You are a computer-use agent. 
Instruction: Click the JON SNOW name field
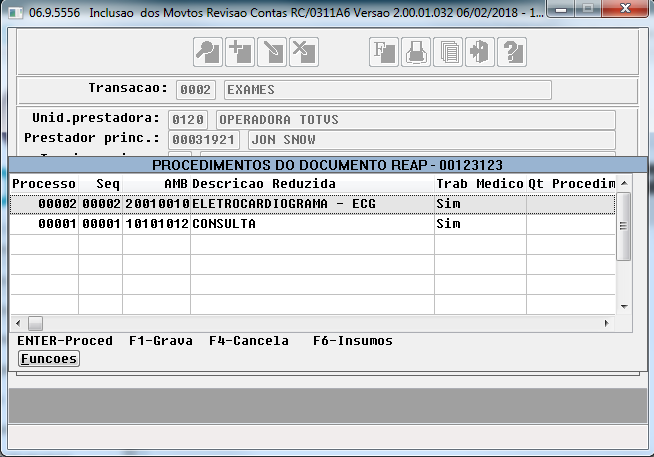432,140
